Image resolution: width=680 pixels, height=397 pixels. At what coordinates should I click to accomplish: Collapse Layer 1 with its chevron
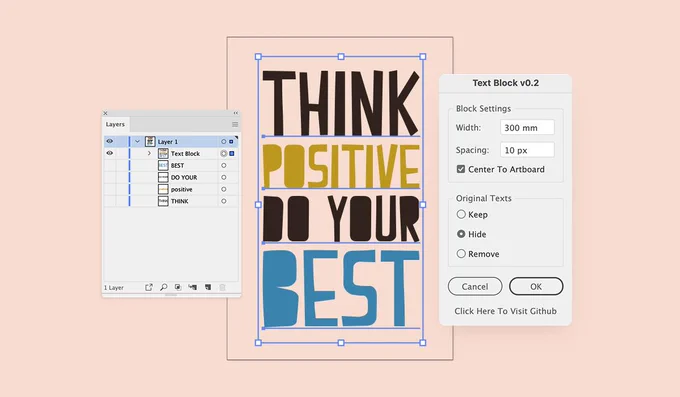137,141
